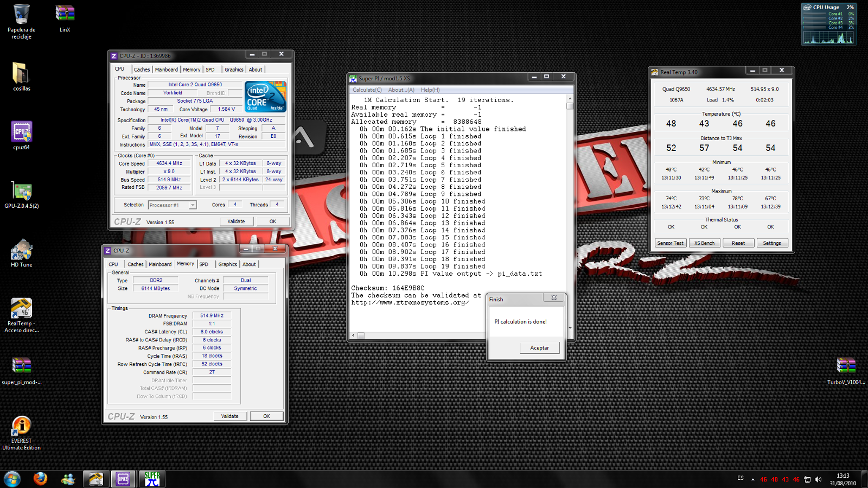Open the Processor #1 selection dropdown
The image size is (868, 488).
tap(172, 205)
